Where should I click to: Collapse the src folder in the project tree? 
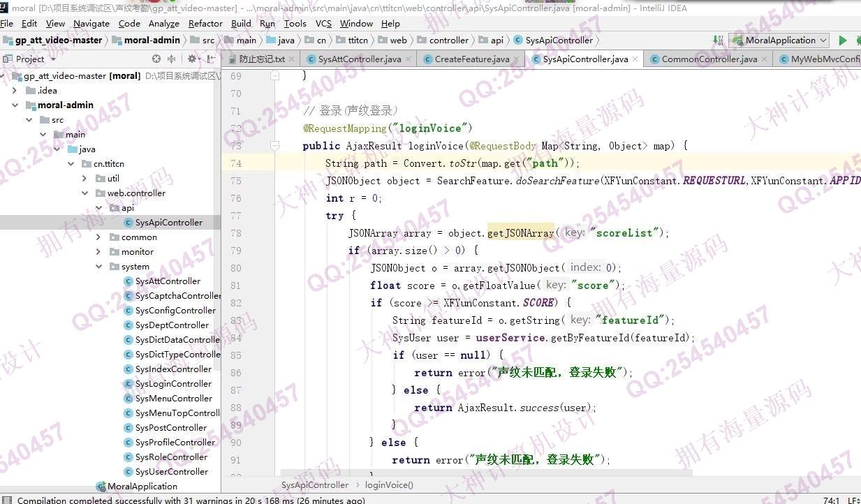point(29,120)
